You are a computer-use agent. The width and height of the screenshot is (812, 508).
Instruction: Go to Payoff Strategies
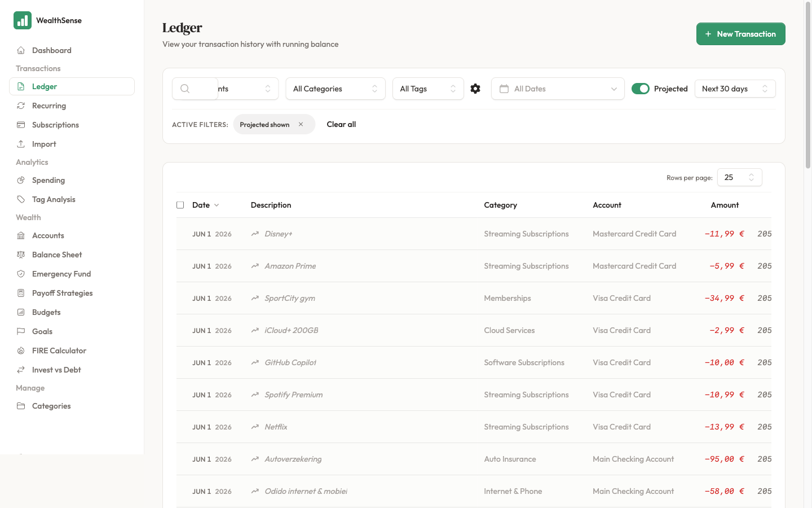72,293
